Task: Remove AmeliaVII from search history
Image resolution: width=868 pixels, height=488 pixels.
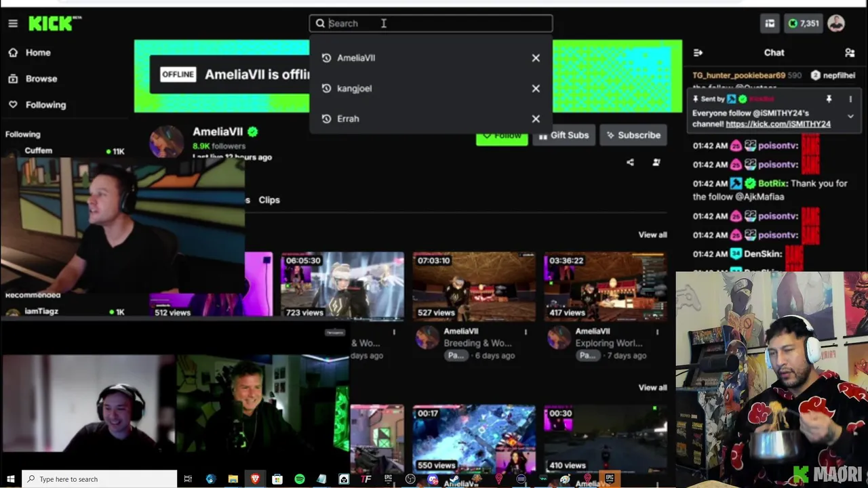Action: pyautogui.click(x=536, y=58)
